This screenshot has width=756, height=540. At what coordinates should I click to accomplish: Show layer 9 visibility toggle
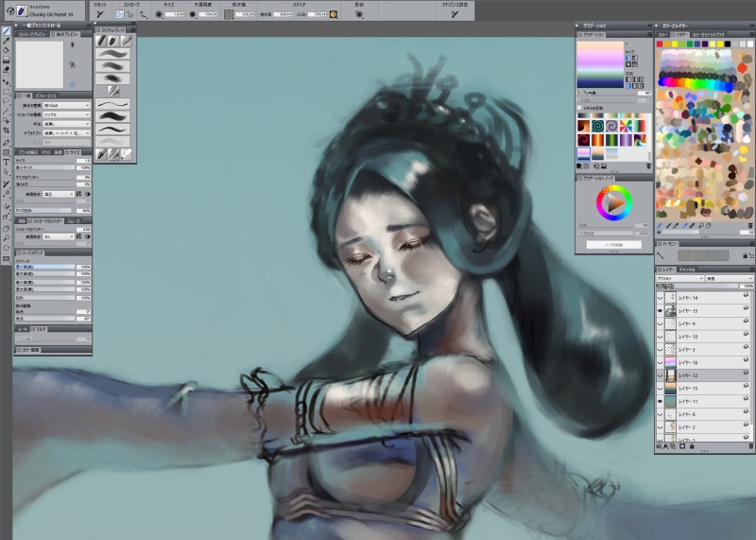tap(660, 323)
